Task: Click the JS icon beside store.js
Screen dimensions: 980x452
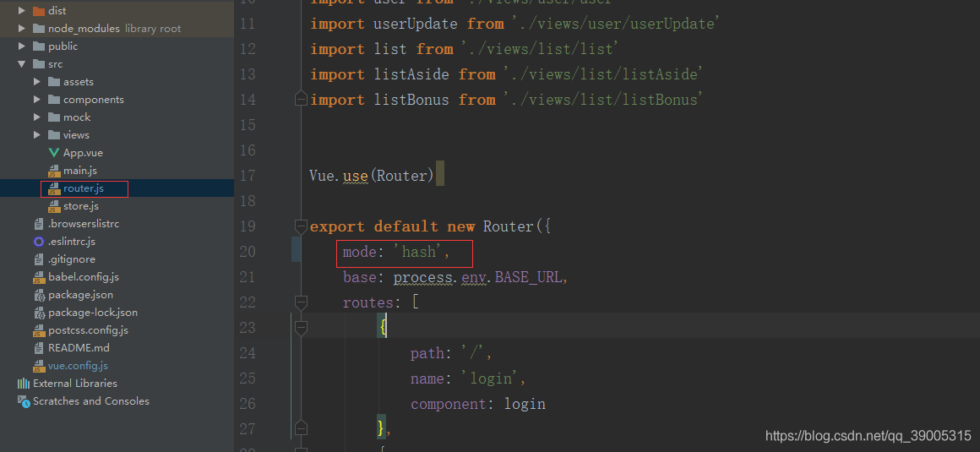Action: [54, 205]
